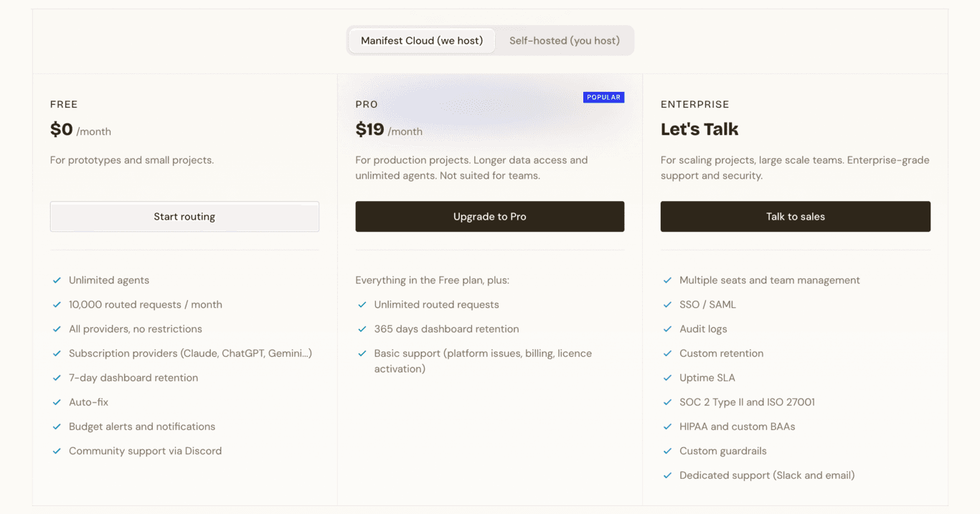Click checkmark beside Basic support
The width and height of the screenshot is (980, 514).
pyautogui.click(x=362, y=354)
